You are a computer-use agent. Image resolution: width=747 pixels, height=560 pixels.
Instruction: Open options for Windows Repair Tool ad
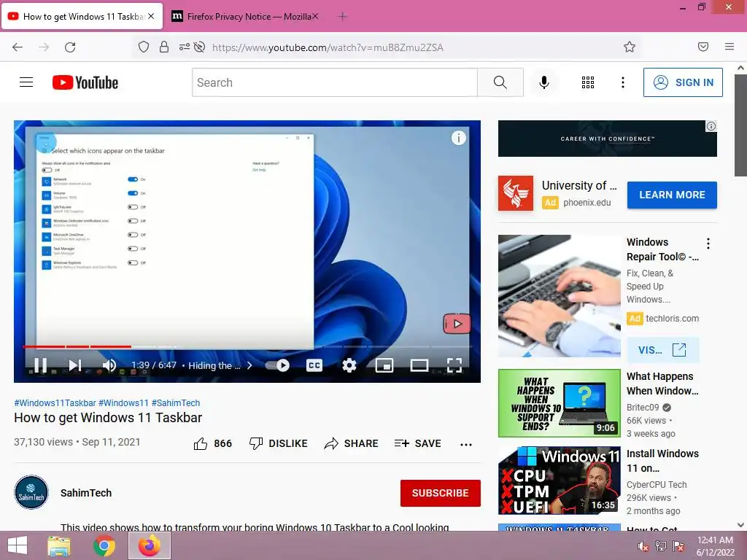[x=708, y=244]
